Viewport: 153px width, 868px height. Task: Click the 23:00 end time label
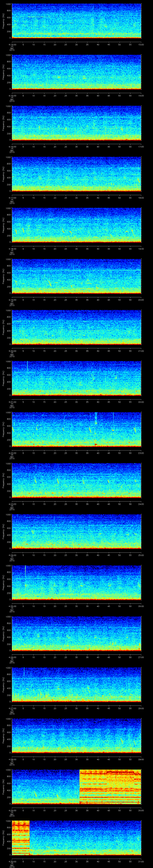coord(141,453)
